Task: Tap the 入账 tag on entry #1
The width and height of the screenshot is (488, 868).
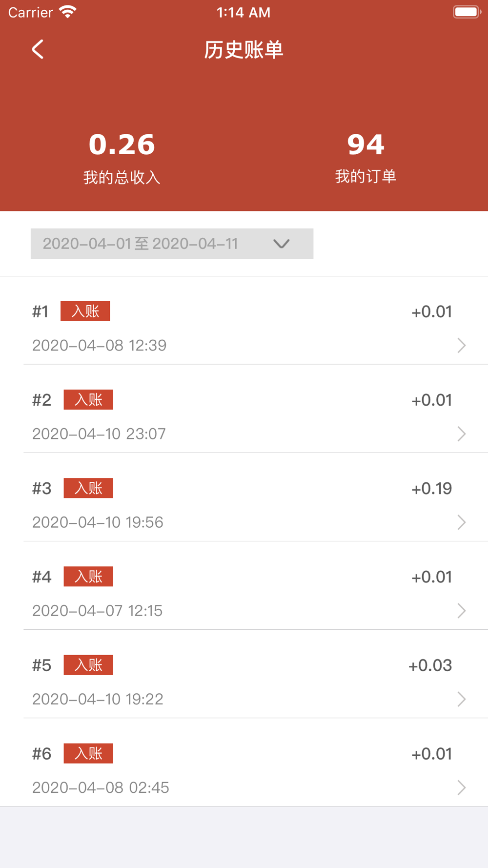Action: pos(85,311)
